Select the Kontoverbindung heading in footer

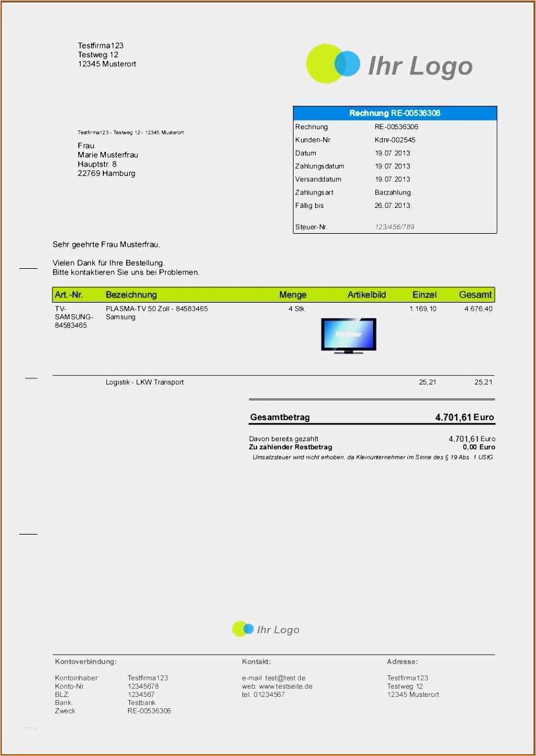(x=86, y=662)
